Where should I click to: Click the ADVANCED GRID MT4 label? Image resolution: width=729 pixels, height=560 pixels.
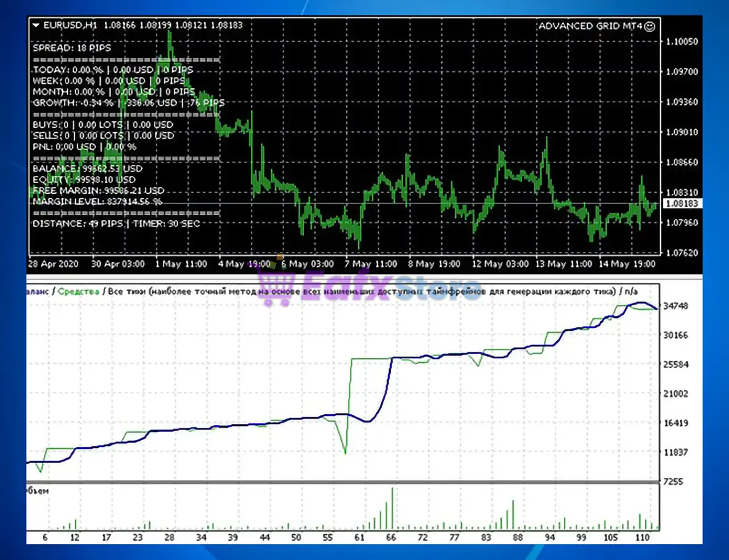click(590, 26)
